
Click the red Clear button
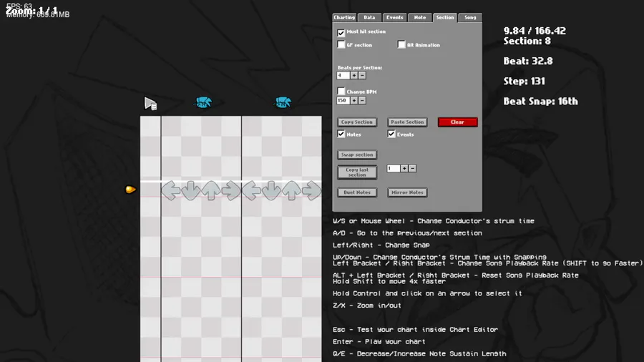457,122
